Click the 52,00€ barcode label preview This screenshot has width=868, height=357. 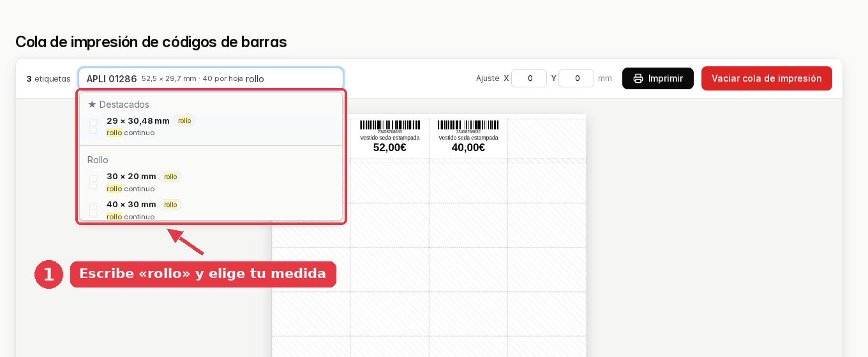[x=389, y=137]
